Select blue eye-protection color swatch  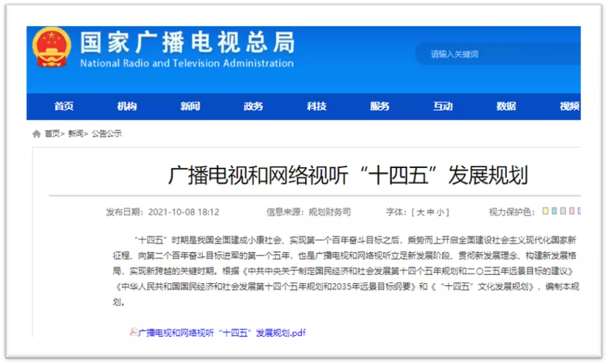pyautogui.click(x=554, y=211)
